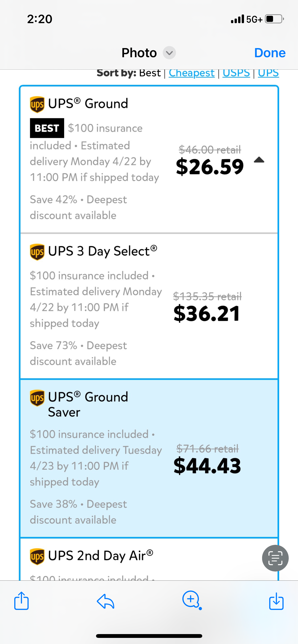Tap the live text scan icon
Screen dimensions: 298x644
[275, 558]
